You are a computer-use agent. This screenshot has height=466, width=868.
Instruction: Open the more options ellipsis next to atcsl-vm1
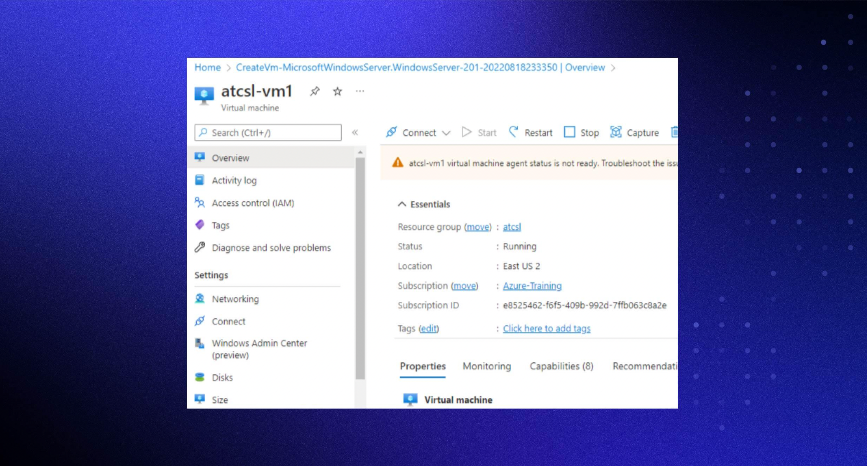pyautogui.click(x=360, y=91)
